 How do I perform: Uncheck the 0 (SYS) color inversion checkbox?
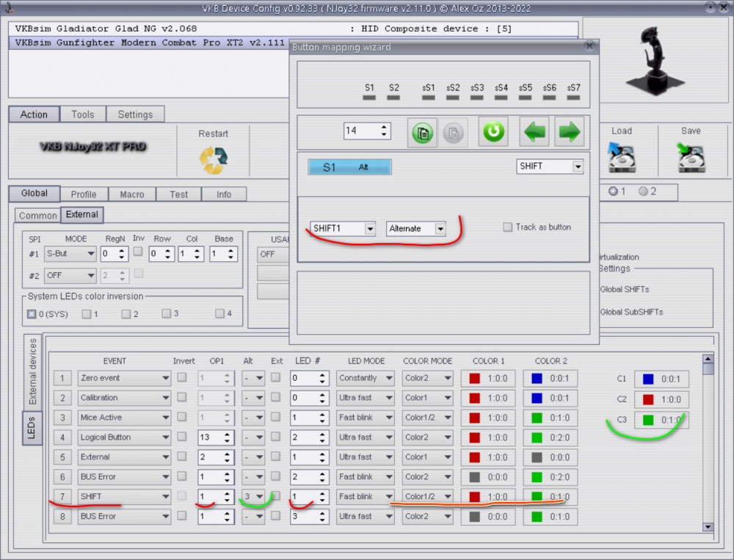32,314
